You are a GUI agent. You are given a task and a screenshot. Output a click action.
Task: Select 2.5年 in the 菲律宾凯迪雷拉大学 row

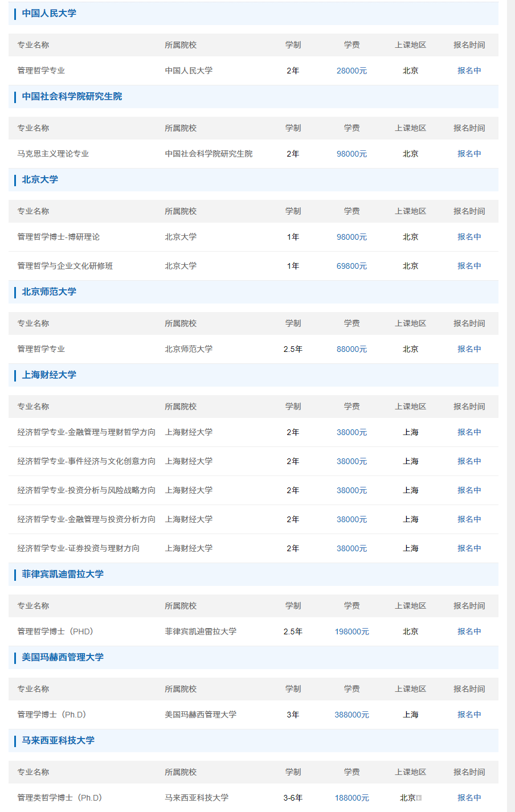tap(293, 631)
